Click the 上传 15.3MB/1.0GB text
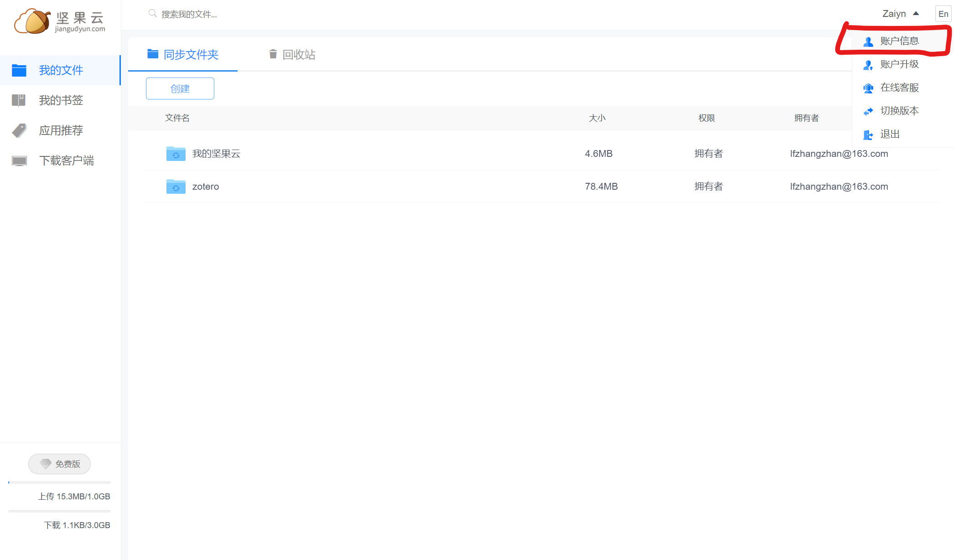Screen dimensions: 954x560 point(74,496)
